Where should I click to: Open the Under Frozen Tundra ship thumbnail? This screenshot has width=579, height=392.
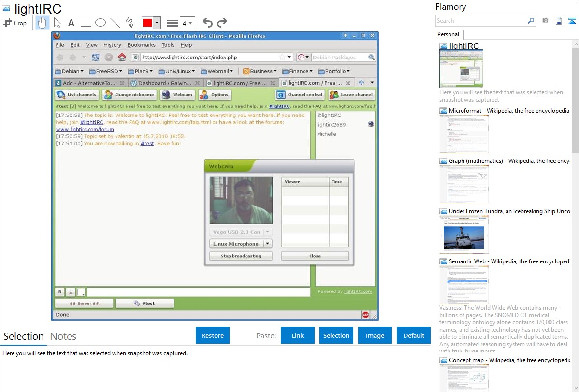tap(464, 234)
